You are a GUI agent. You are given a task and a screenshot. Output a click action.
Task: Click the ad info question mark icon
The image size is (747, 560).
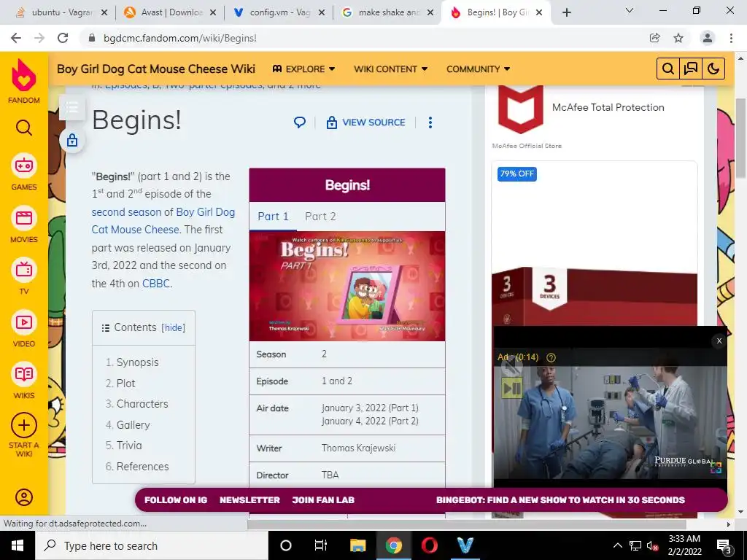tap(551, 357)
